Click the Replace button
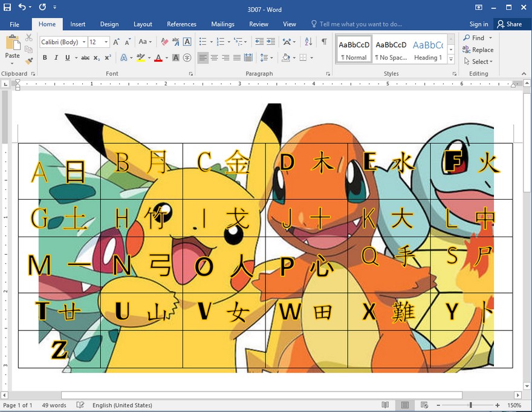The height and width of the screenshot is (412, 532). (478, 50)
